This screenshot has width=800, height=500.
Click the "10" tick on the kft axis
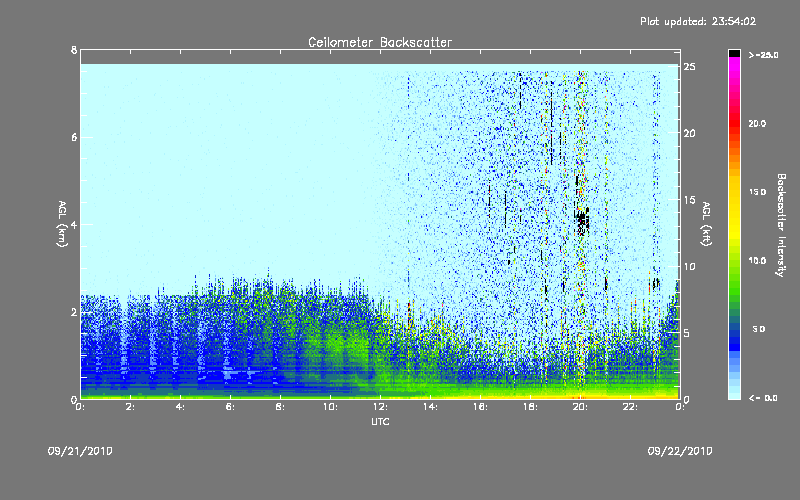(690, 266)
